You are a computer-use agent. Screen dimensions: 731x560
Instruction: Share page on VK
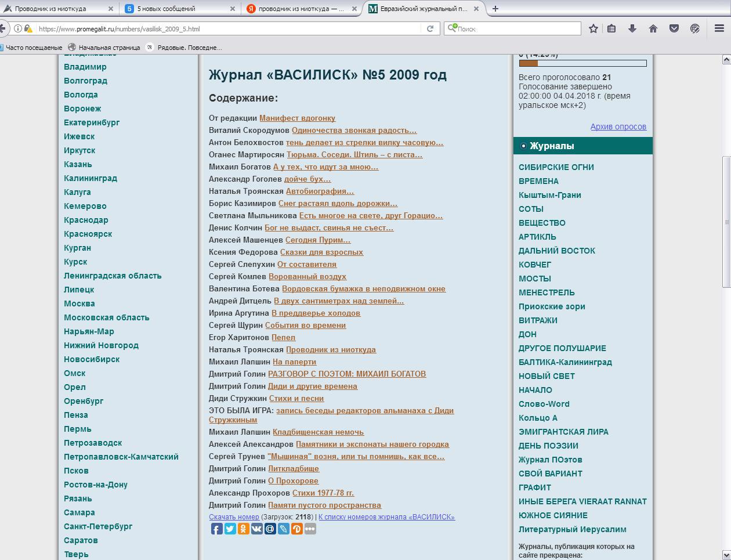pyautogui.click(x=256, y=529)
